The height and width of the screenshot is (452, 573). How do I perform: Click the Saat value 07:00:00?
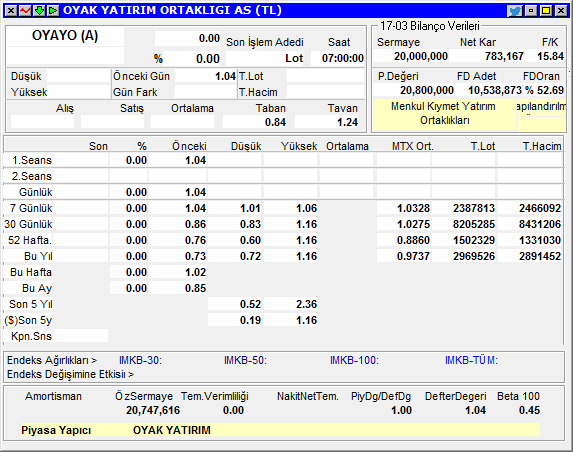tap(343, 58)
